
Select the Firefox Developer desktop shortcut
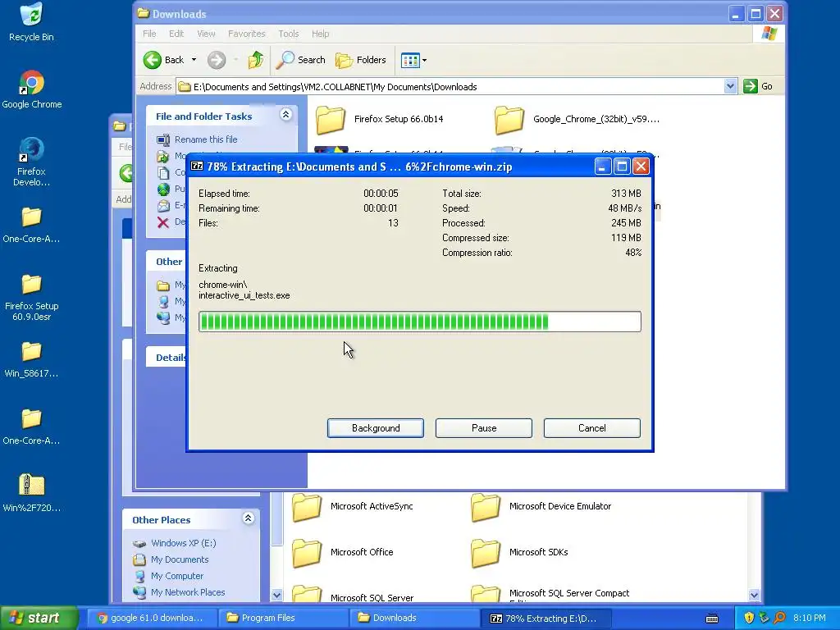click(31, 162)
